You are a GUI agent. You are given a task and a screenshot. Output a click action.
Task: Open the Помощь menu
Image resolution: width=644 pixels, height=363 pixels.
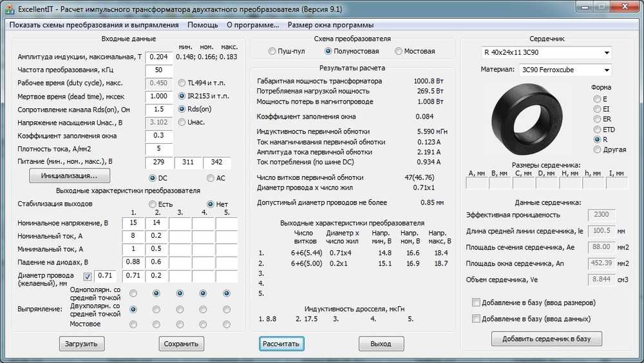coord(202,25)
